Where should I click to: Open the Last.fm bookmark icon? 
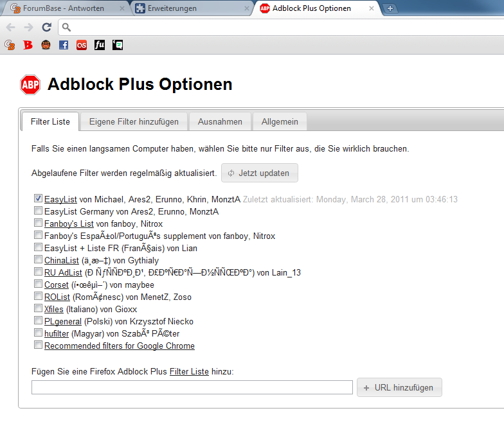tap(82, 45)
